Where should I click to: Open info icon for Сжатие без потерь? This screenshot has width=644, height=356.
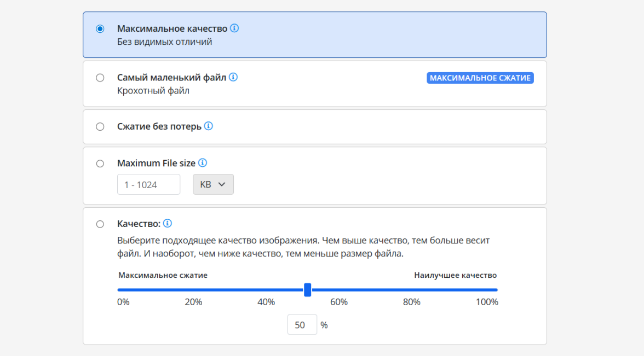click(209, 126)
